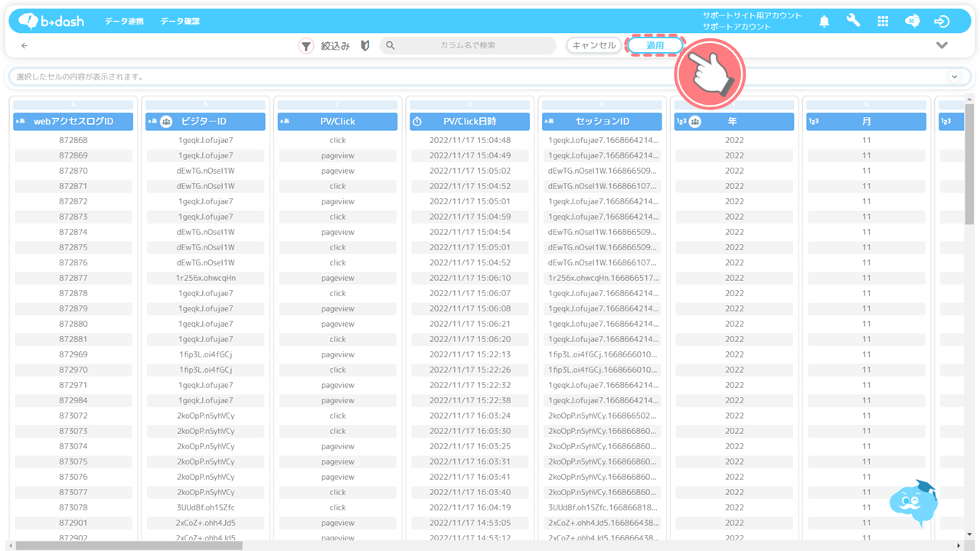Select session cell 3UUd8f.oh1SZfc.166866818...
The height and width of the screenshot is (551, 980).
click(x=602, y=507)
